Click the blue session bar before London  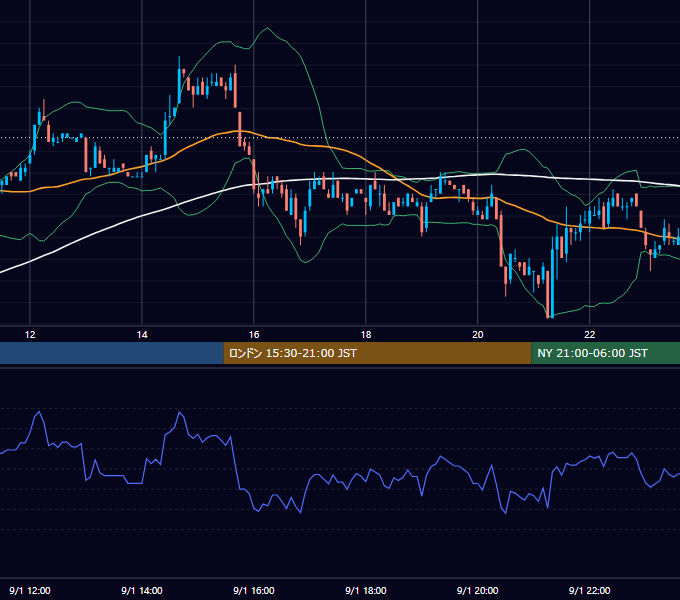tap(111, 353)
